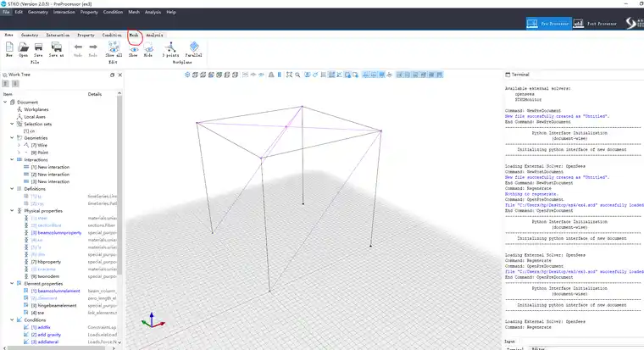644x350 pixels.
Task: Open a file with the Open icon
Action: 24,47
